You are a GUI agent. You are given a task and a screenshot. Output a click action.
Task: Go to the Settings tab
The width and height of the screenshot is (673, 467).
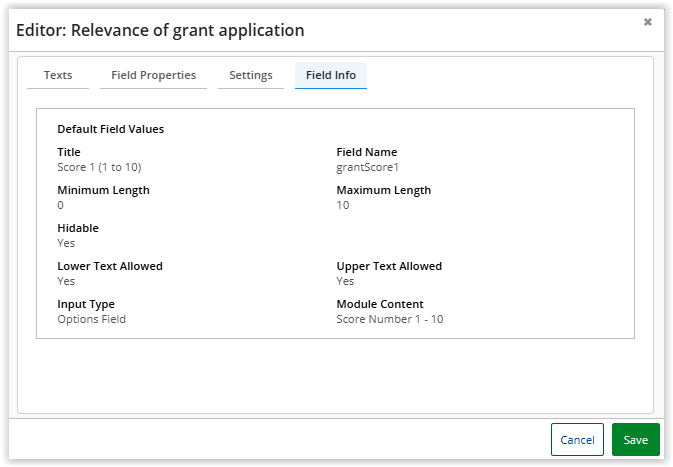251,75
